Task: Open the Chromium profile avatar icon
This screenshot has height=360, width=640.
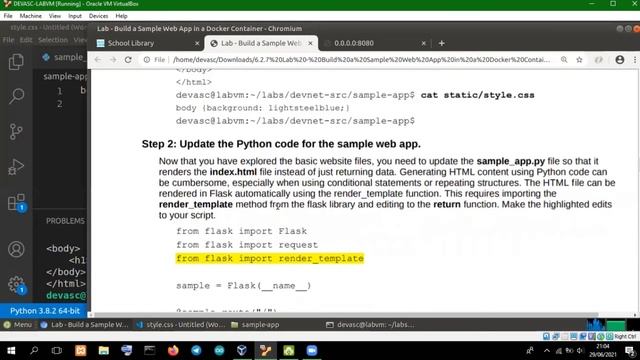Action: (620, 60)
